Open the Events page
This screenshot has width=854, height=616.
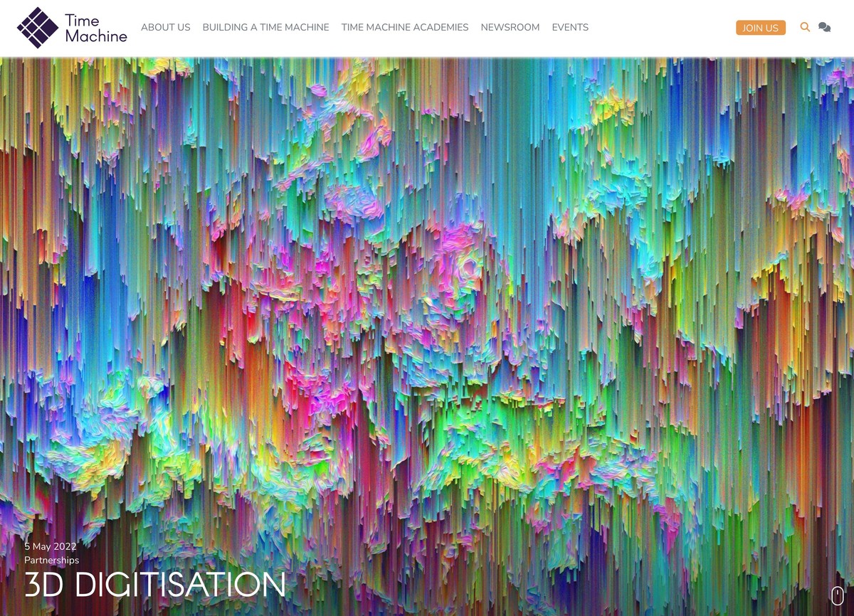(x=570, y=27)
